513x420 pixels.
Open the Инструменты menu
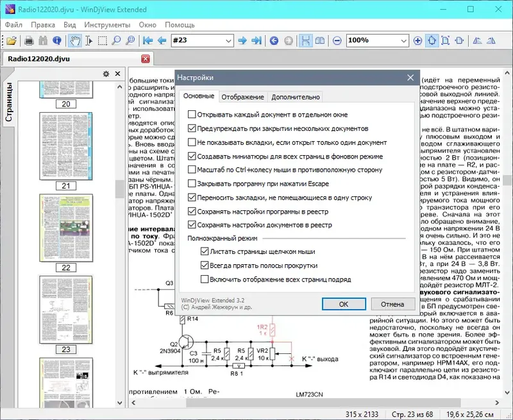[107, 25]
